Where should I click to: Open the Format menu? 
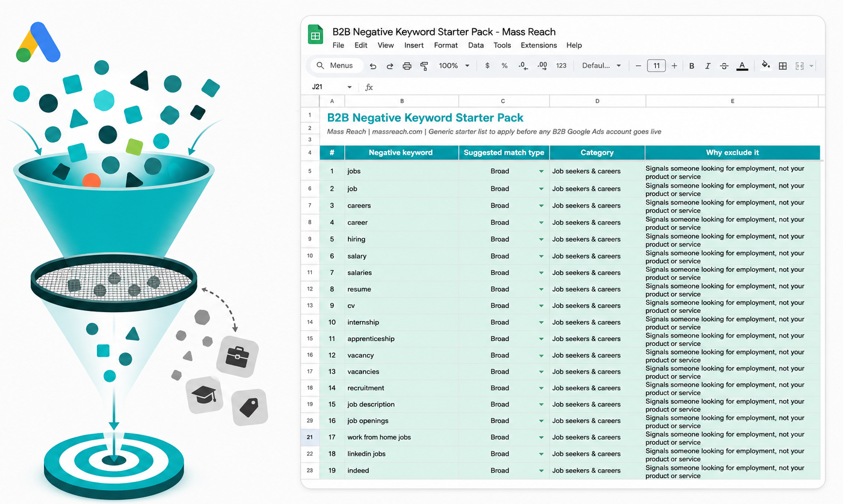click(x=446, y=45)
